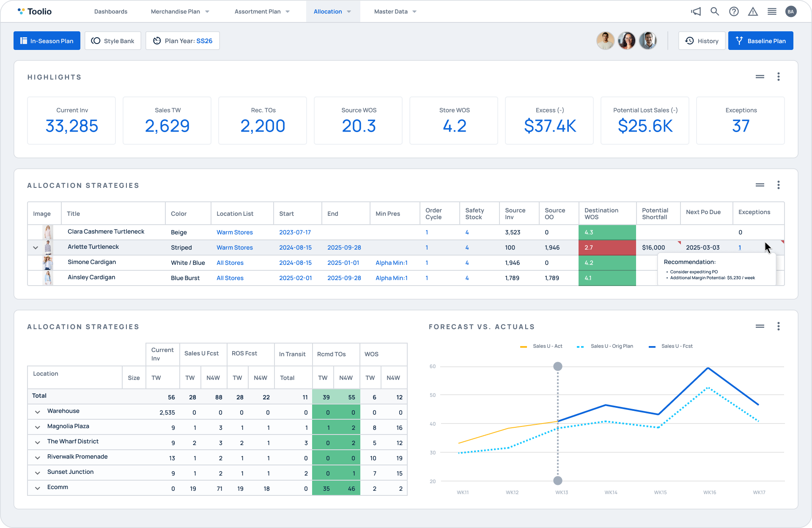Click the red Destination WOS cell for Arlette
Screen dimensions: 812x528
607,247
